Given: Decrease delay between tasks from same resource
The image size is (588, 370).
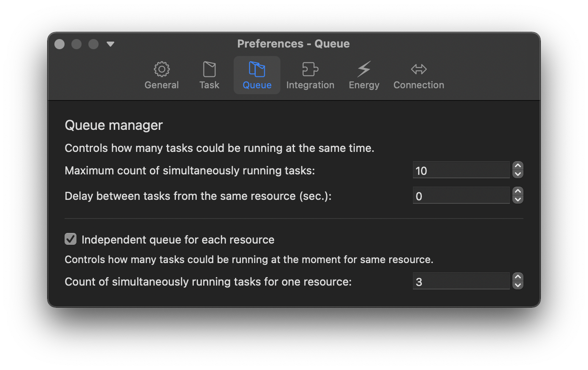Looking at the screenshot, I should tap(517, 199).
